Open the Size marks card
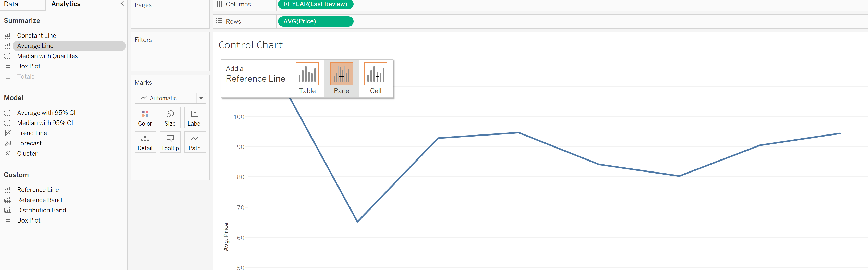This screenshot has height=270, width=868. pyautogui.click(x=170, y=117)
